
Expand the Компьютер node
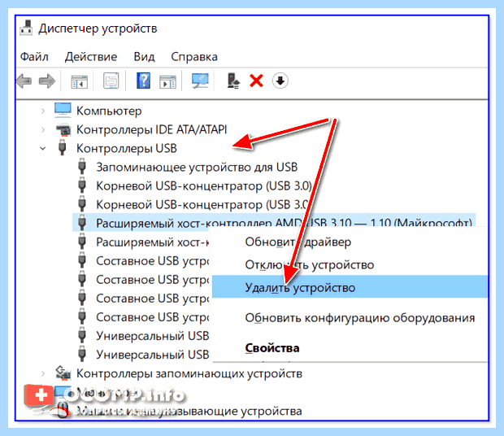(x=43, y=111)
